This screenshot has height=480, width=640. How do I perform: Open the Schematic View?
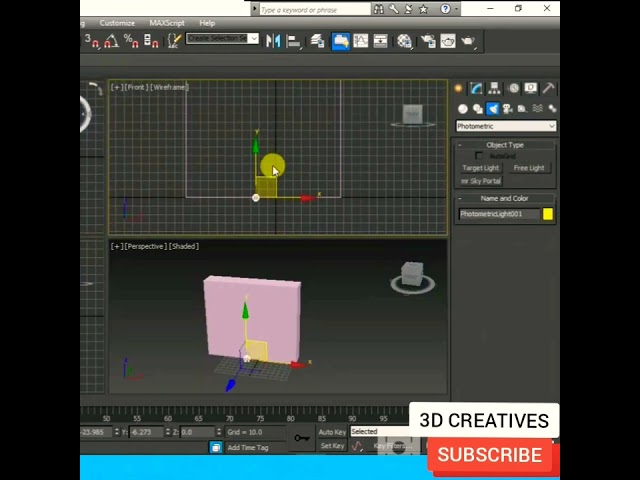380,41
